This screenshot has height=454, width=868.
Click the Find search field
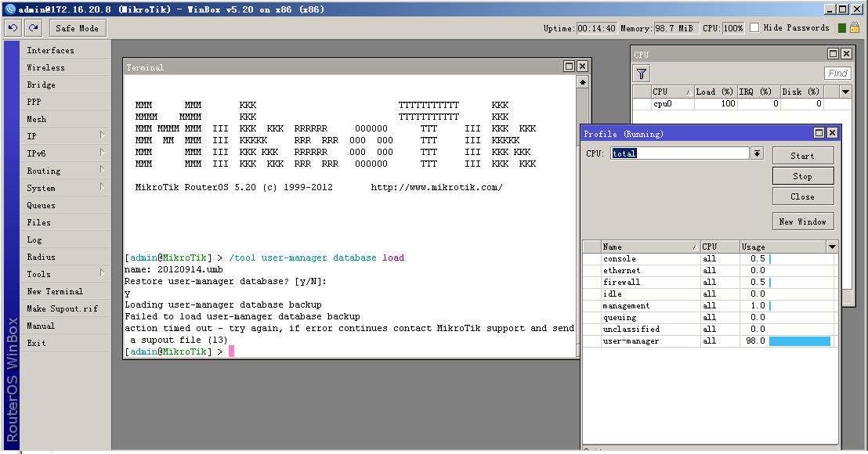837,73
